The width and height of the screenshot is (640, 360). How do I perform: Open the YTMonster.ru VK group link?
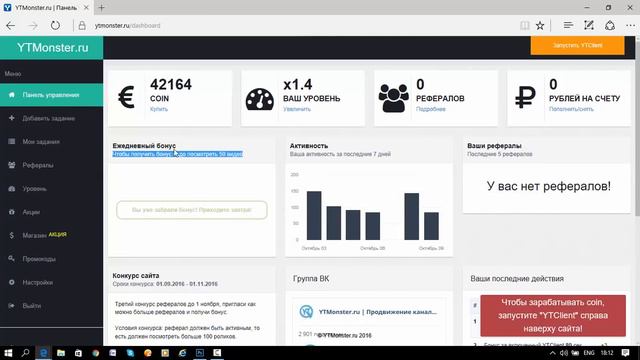[x=378, y=312]
